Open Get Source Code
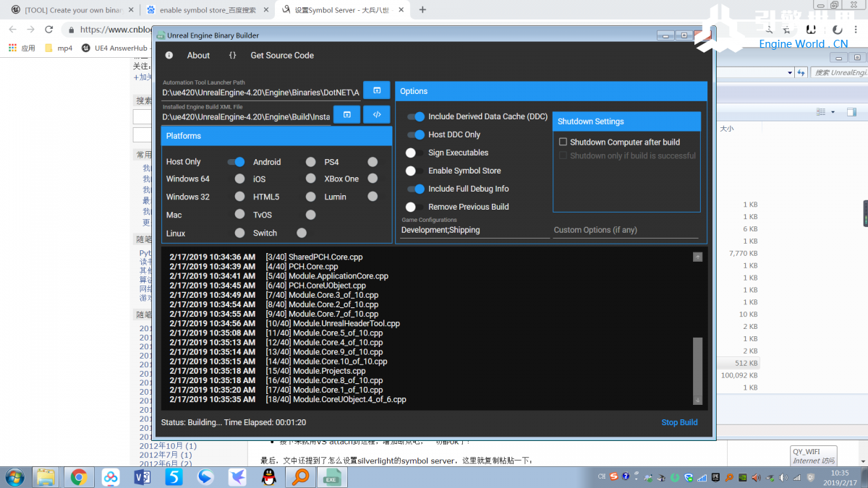This screenshot has width=868, height=488. [x=282, y=55]
